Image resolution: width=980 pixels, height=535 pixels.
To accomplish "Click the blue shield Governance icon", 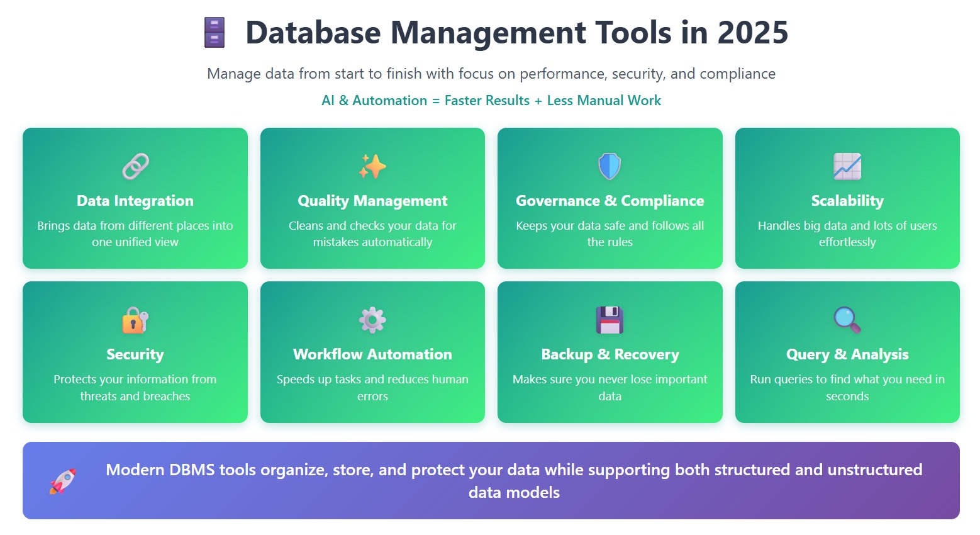I will tap(610, 167).
